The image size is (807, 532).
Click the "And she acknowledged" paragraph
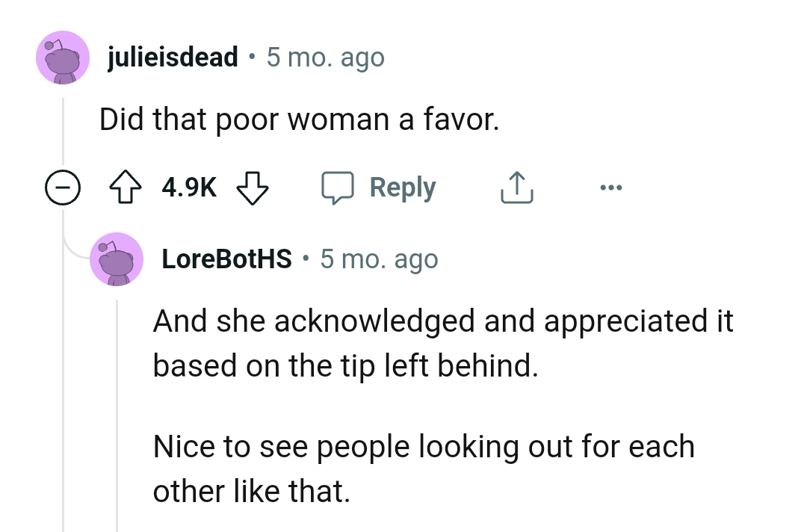[443, 343]
